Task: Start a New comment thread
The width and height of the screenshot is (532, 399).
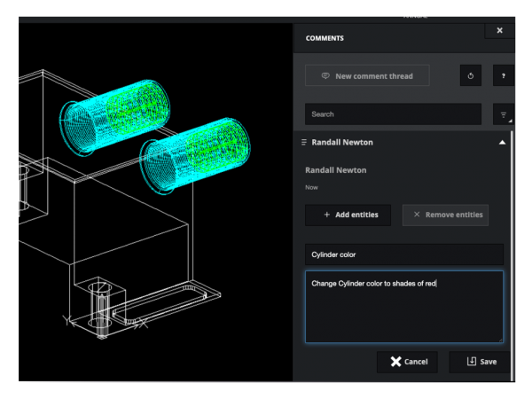Action: pyautogui.click(x=367, y=76)
